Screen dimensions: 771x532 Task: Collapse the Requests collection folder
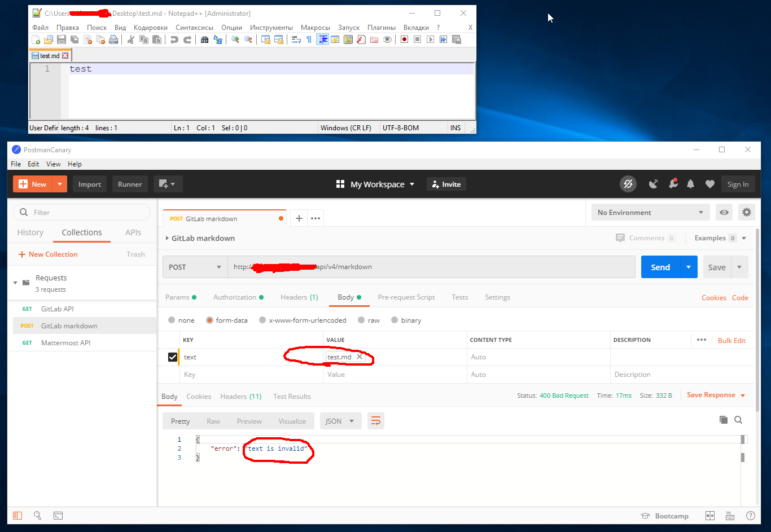point(15,283)
